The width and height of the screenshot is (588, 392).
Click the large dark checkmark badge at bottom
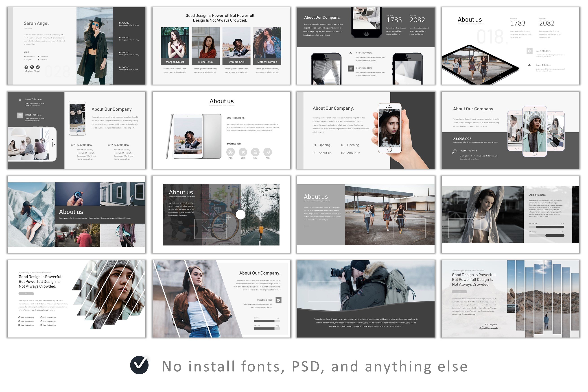[139, 365]
